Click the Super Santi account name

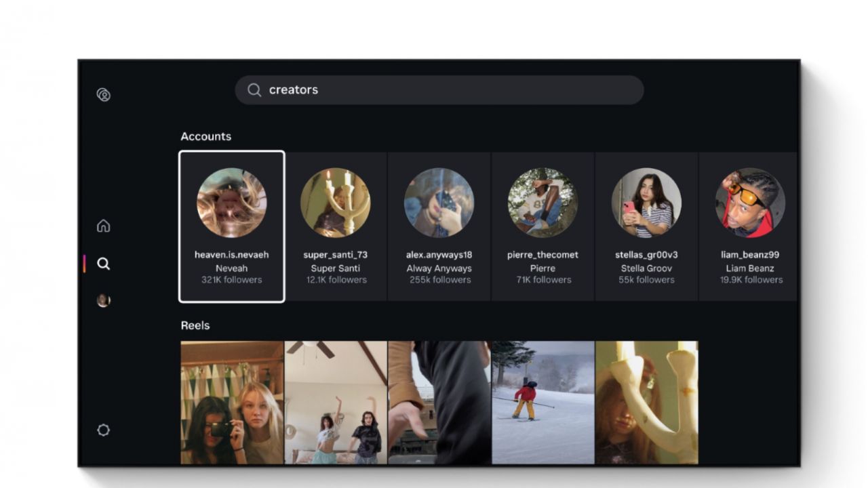(336, 268)
